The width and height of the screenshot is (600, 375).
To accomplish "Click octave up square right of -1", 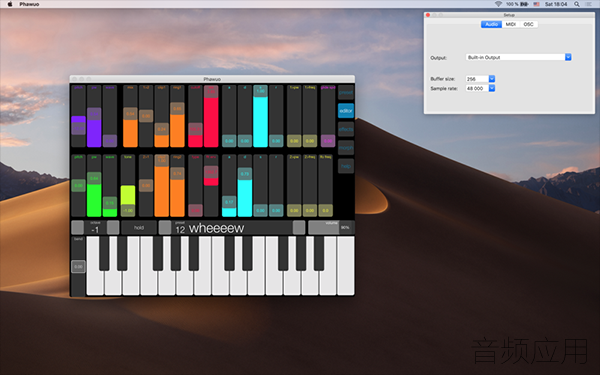I will [113, 227].
